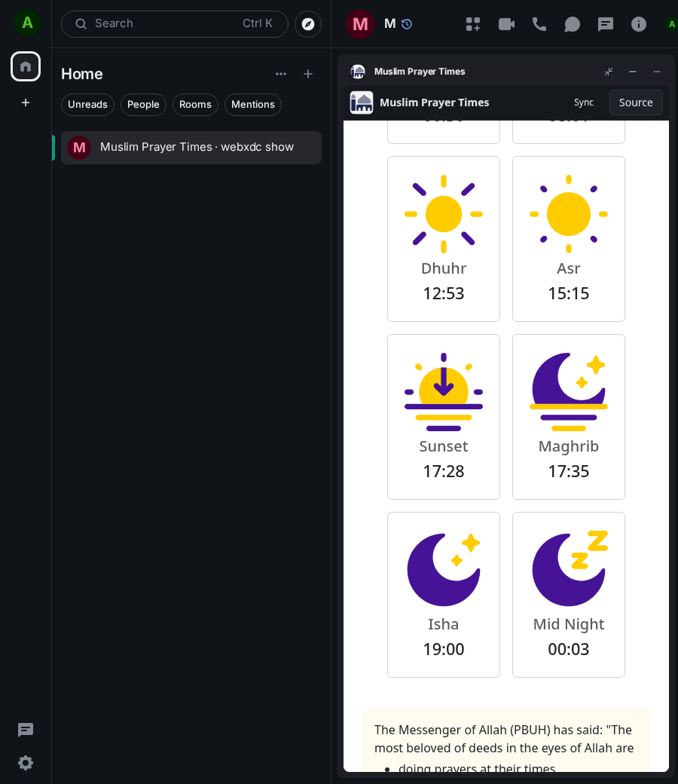Focus the Search field
Image resolution: width=678 pixels, height=784 pixels.
coord(174,24)
